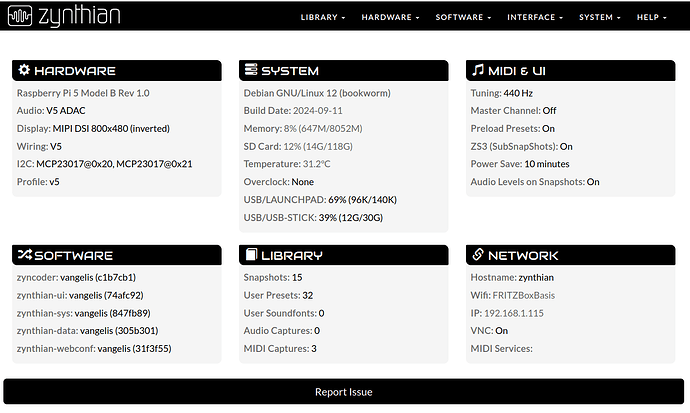Image resolution: width=690 pixels, height=413 pixels.
Task: Open Master Channel value Off
Action: click(x=549, y=110)
